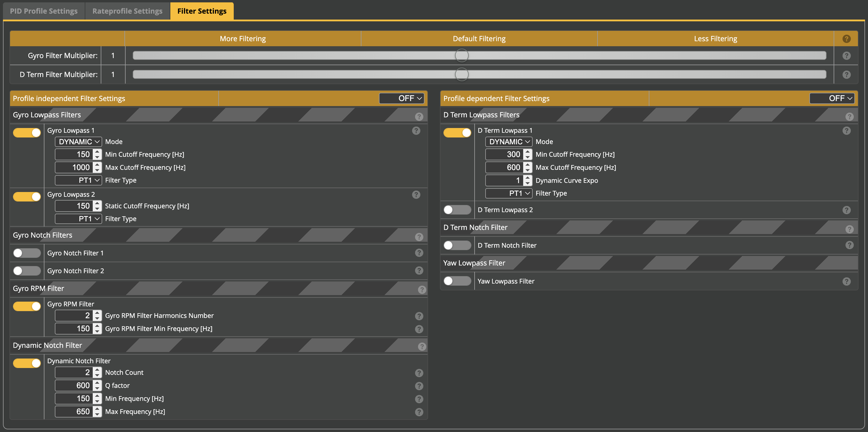The image size is (868, 432).
Task: Click the Dynamic Notch Max Frequency input field
Action: coord(74,412)
